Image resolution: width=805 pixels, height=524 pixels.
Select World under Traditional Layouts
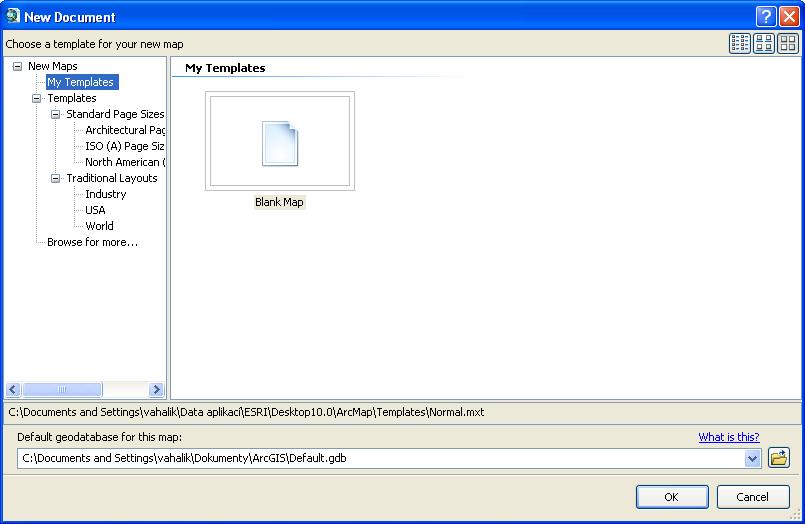pos(100,226)
